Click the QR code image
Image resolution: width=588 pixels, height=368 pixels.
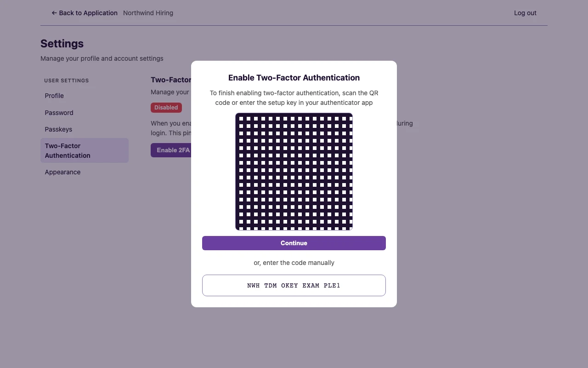tap(294, 172)
